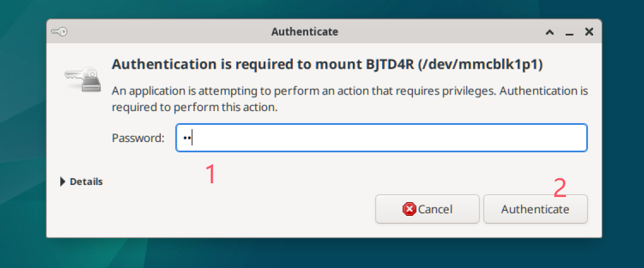Click the privileges description paragraph
Screen dimensions: 644x268
[x=350, y=99]
